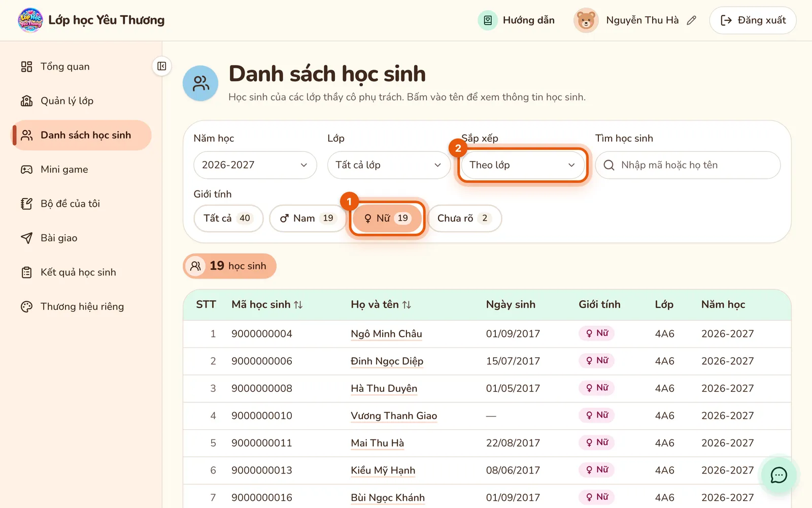Open student Đinh Ngọc Diệp's profile

pyautogui.click(x=387, y=361)
